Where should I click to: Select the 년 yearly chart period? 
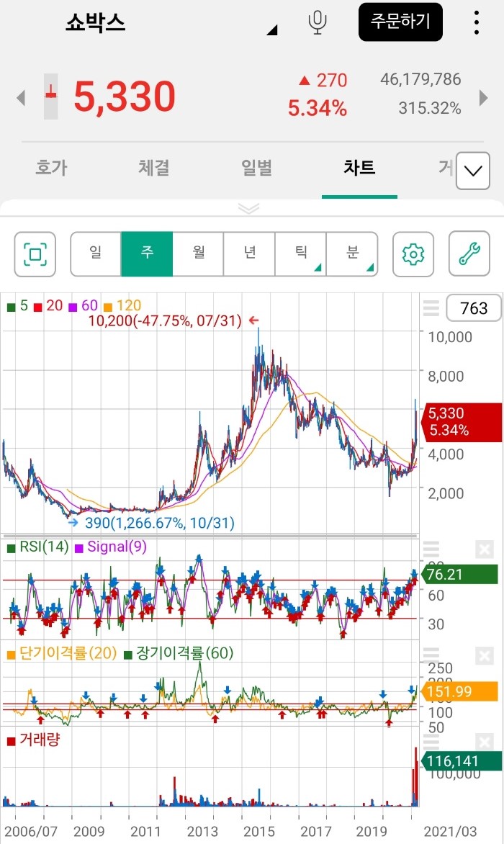pyautogui.click(x=250, y=254)
